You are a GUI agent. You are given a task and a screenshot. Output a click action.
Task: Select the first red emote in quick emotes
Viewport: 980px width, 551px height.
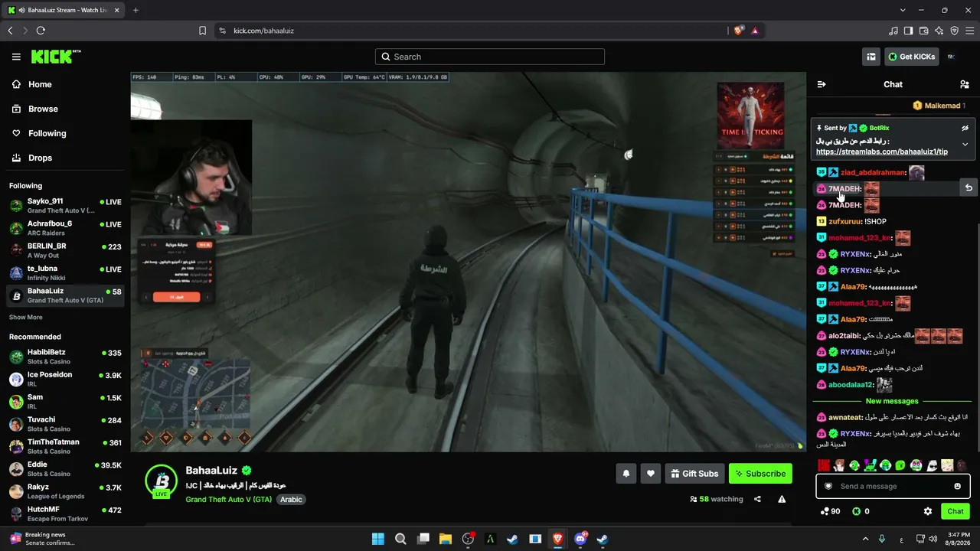(824, 465)
